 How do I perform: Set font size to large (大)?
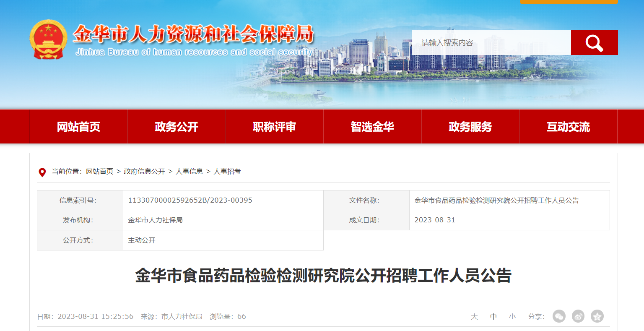[474, 317]
